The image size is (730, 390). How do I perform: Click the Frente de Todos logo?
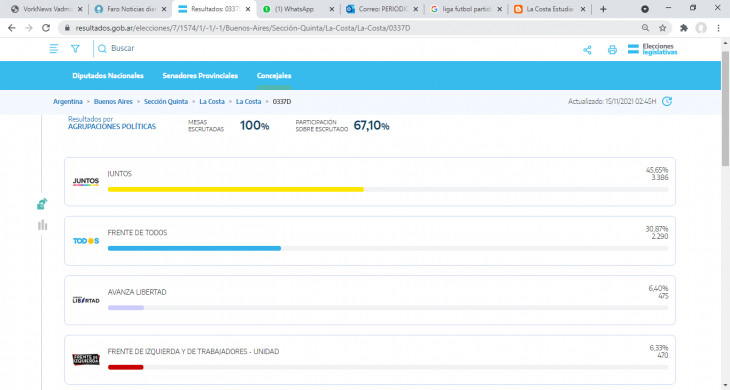click(x=86, y=241)
